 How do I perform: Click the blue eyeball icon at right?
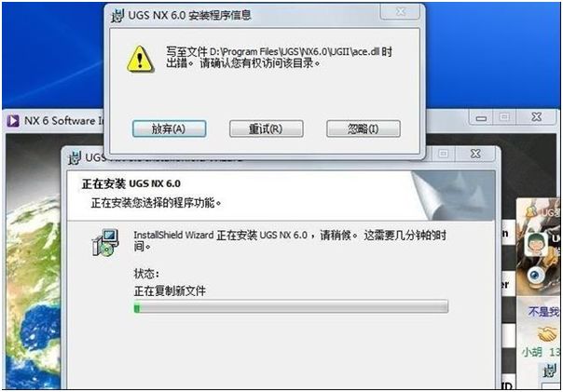tap(535, 276)
